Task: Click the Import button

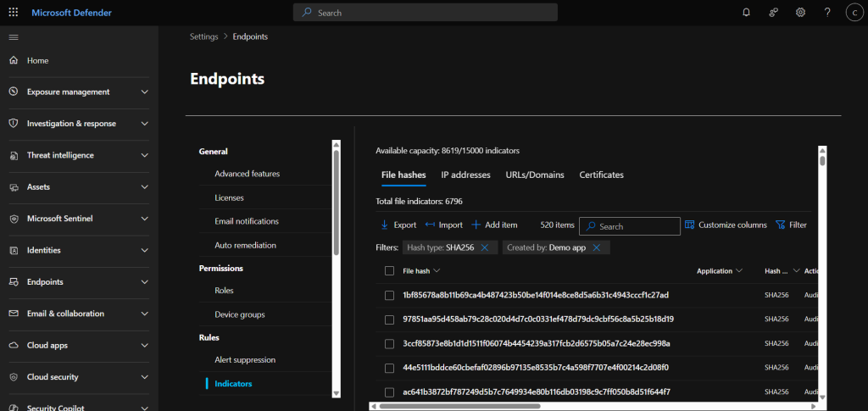Action: 444,225
